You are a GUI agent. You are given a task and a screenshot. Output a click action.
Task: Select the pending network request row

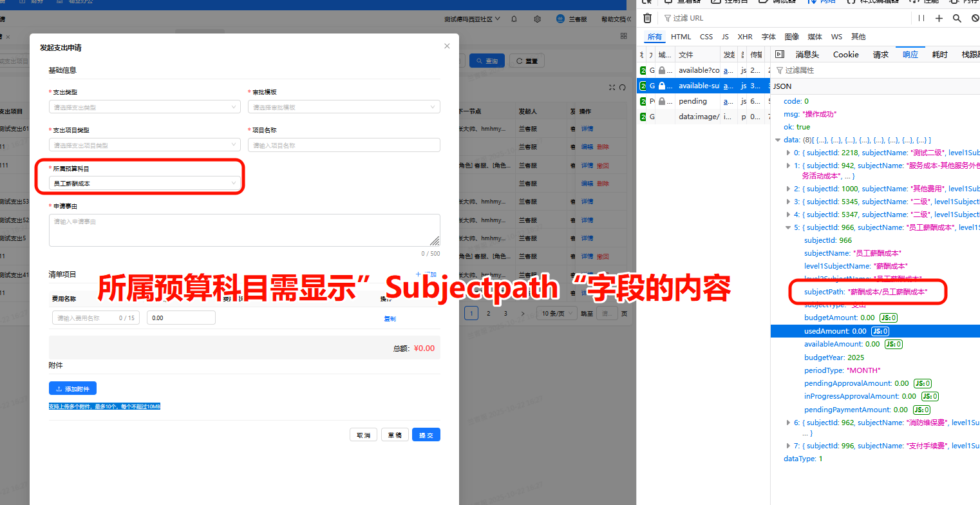(x=703, y=101)
